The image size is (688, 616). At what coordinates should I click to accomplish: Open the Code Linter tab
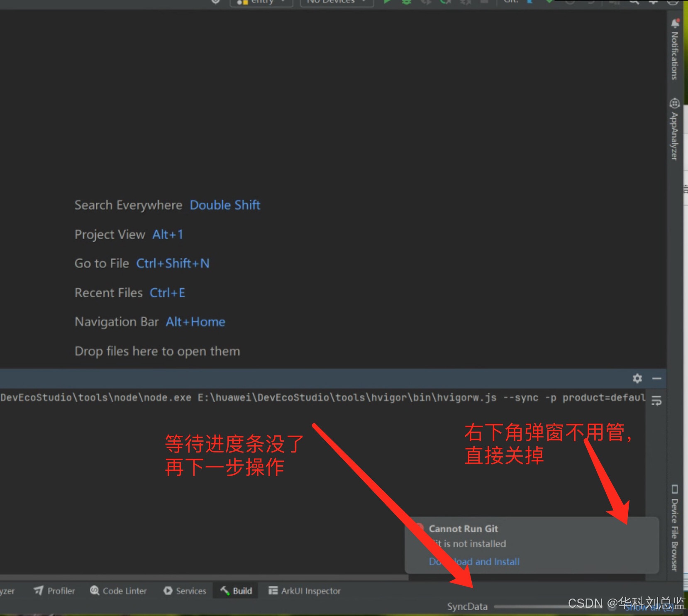[x=118, y=591]
